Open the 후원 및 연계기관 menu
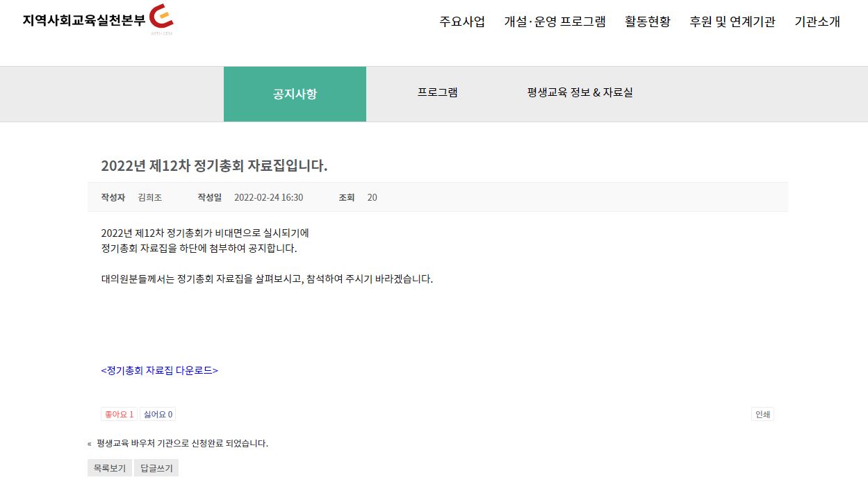 732,22
